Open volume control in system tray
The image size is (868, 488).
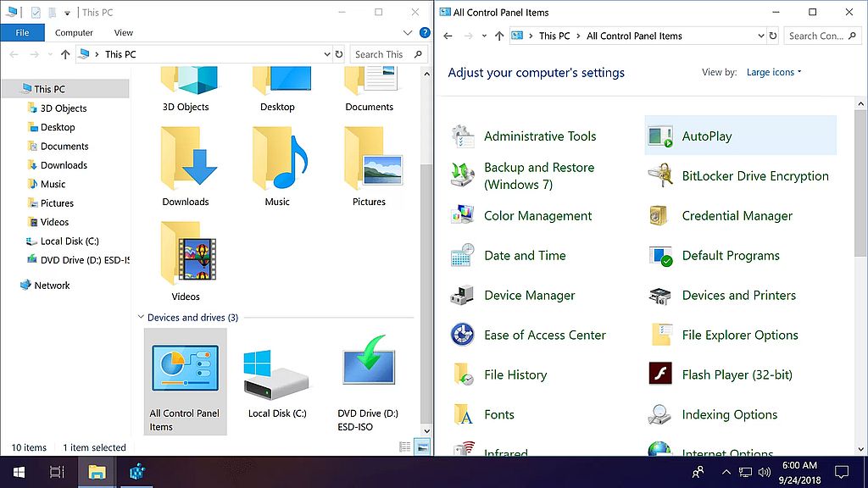click(x=765, y=472)
